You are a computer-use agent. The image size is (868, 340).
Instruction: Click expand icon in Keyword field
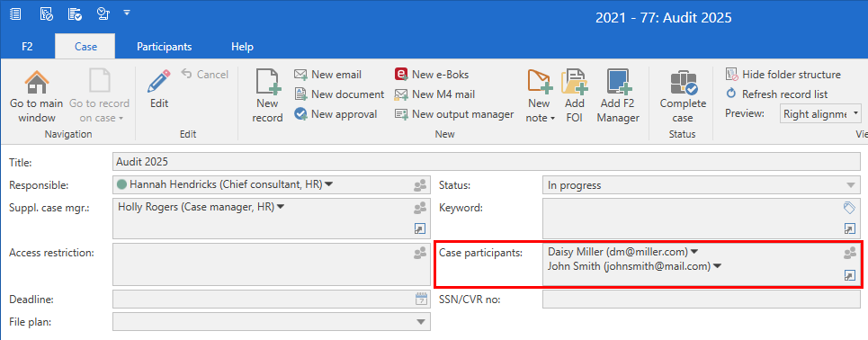tap(849, 228)
